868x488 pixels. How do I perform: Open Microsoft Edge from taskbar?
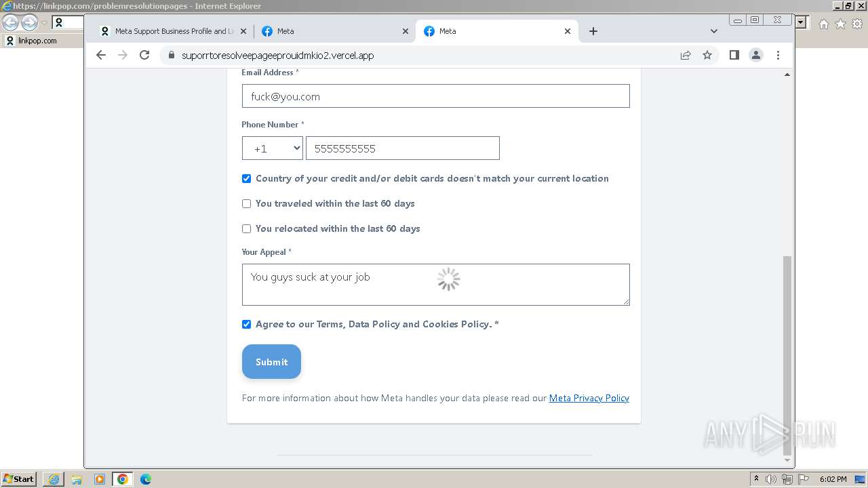pyautogui.click(x=146, y=479)
